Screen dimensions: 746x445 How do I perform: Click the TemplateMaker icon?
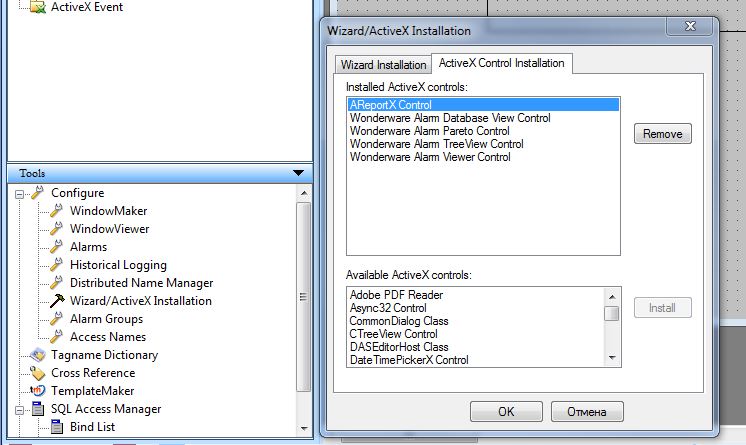pos(38,391)
